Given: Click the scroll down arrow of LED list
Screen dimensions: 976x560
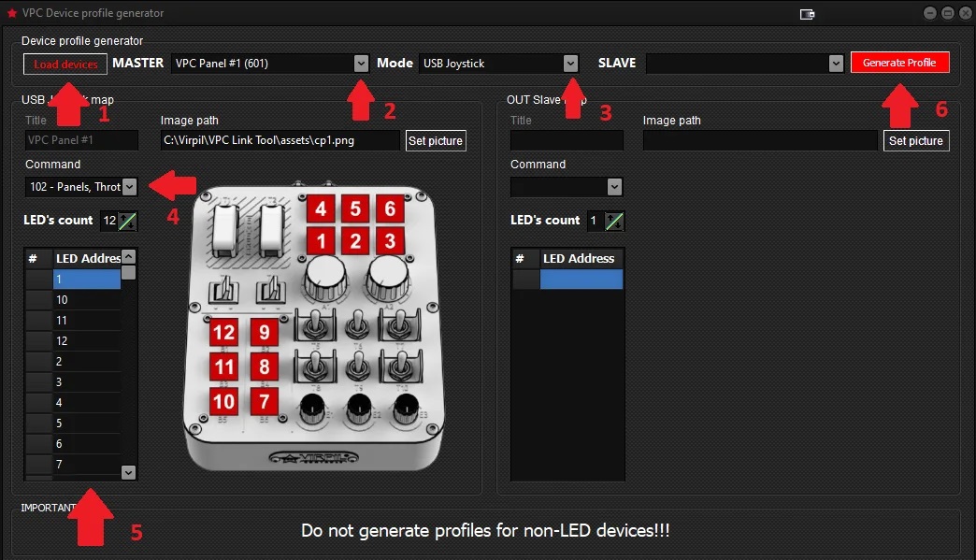Looking at the screenshot, I should coord(128,473).
